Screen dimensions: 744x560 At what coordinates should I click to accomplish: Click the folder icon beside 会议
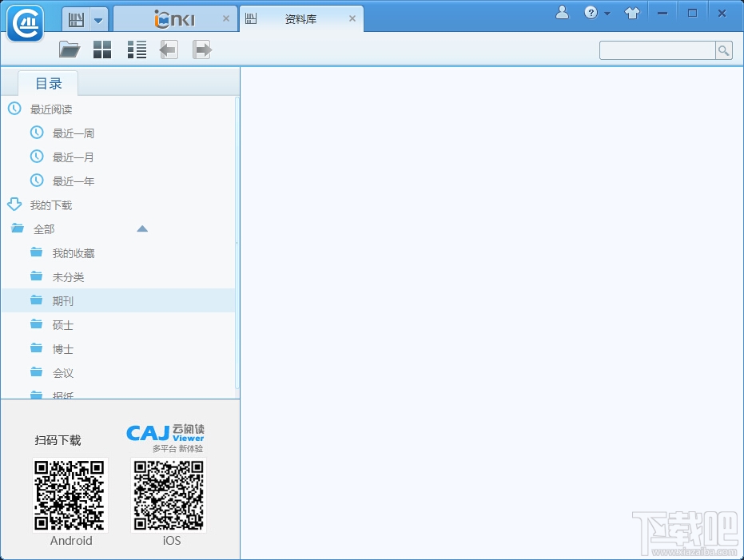tap(37, 371)
